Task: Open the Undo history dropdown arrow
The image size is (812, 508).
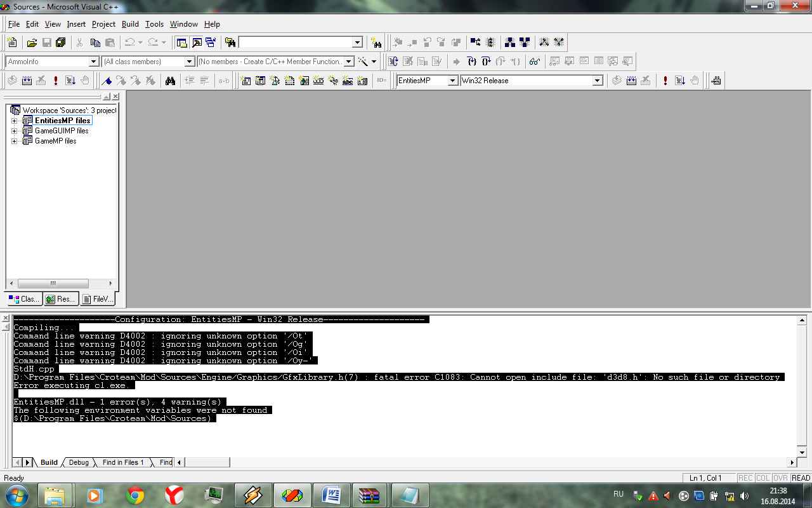Action: [x=140, y=43]
